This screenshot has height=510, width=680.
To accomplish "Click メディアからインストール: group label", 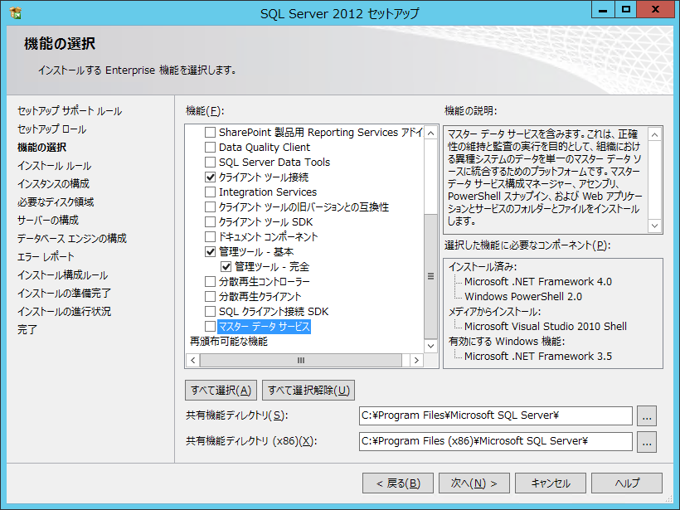I will [494, 312].
